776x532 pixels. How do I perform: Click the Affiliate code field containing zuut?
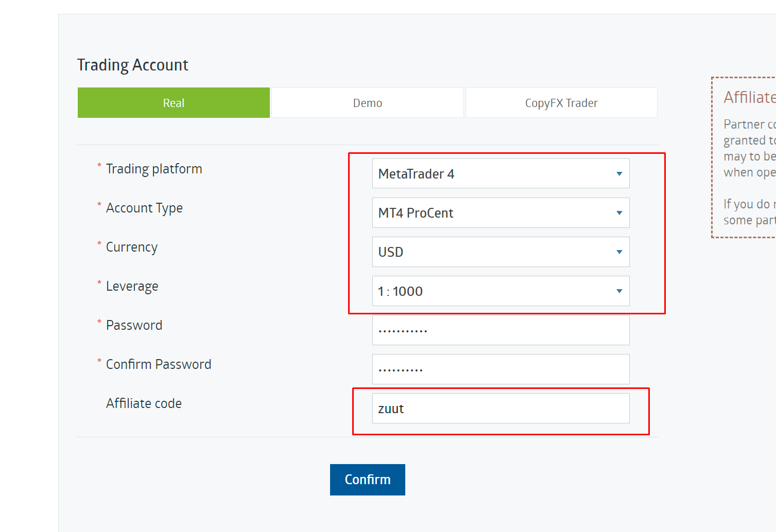point(500,409)
